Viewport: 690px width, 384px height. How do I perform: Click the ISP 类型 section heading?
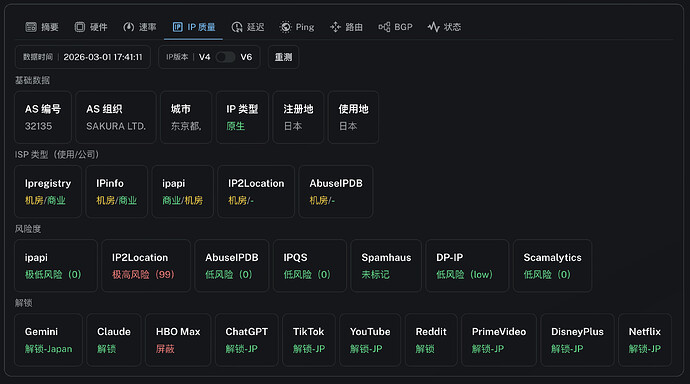(x=57, y=155)
